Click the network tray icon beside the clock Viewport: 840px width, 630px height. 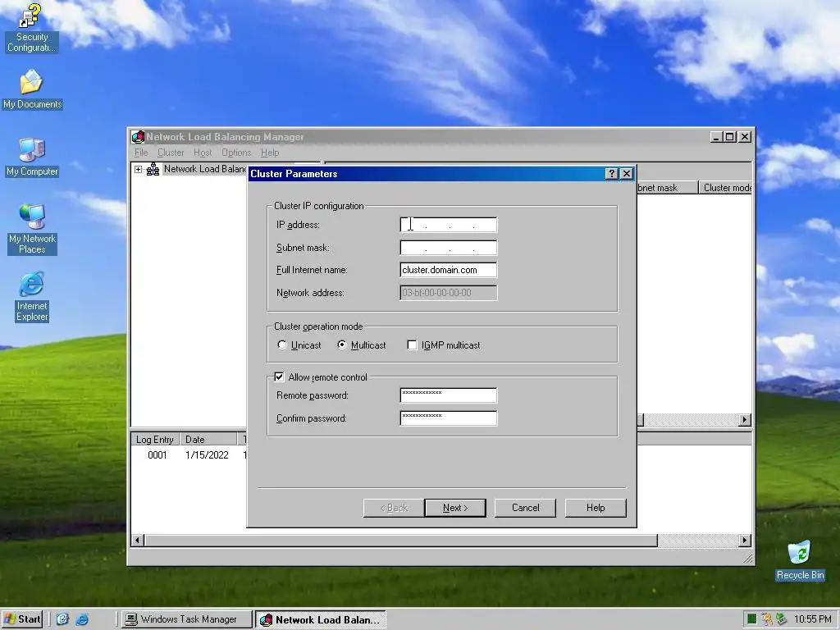pos(782,619)
